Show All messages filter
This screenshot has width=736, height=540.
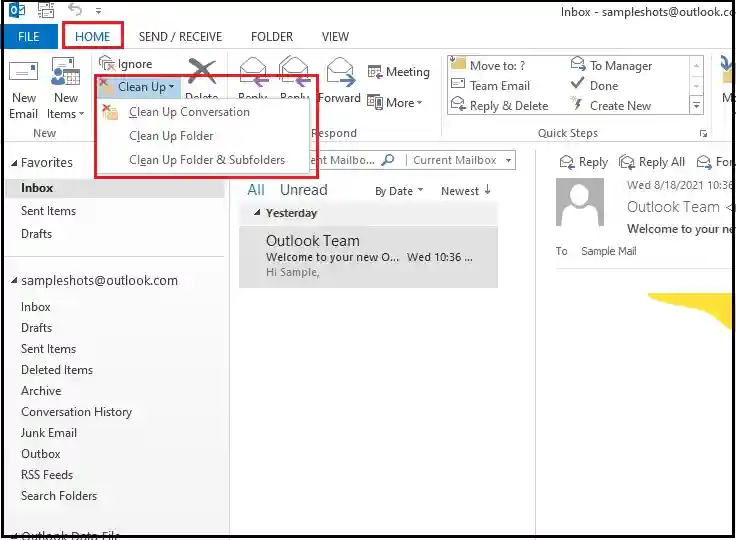[x=256, y=190]
